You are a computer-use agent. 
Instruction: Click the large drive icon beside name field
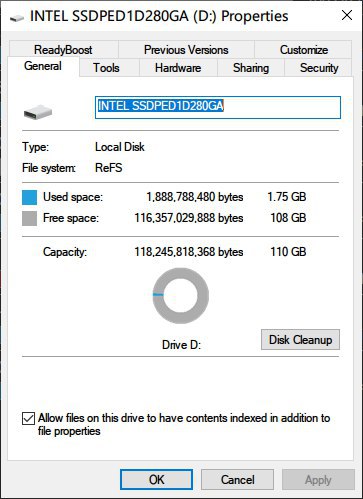pyautogui.click(x=38, y=112)
